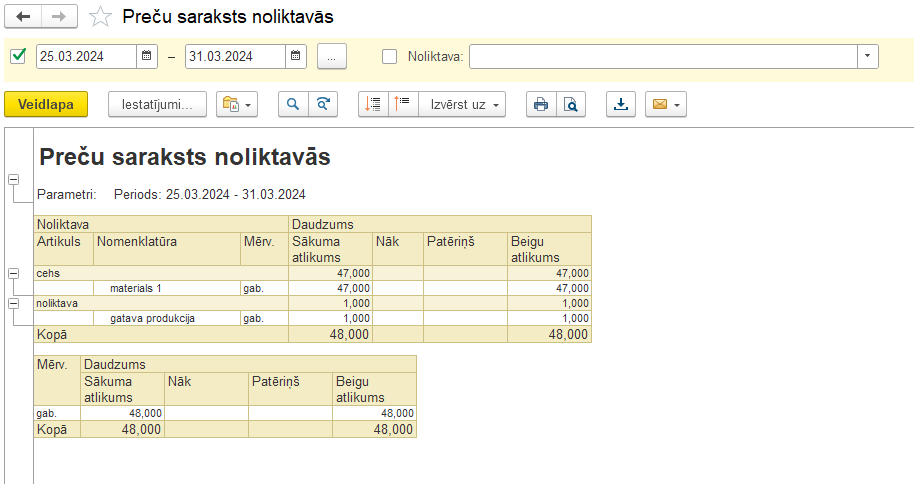
Task: Click Periods parameter text
Action: coord(209,194)
